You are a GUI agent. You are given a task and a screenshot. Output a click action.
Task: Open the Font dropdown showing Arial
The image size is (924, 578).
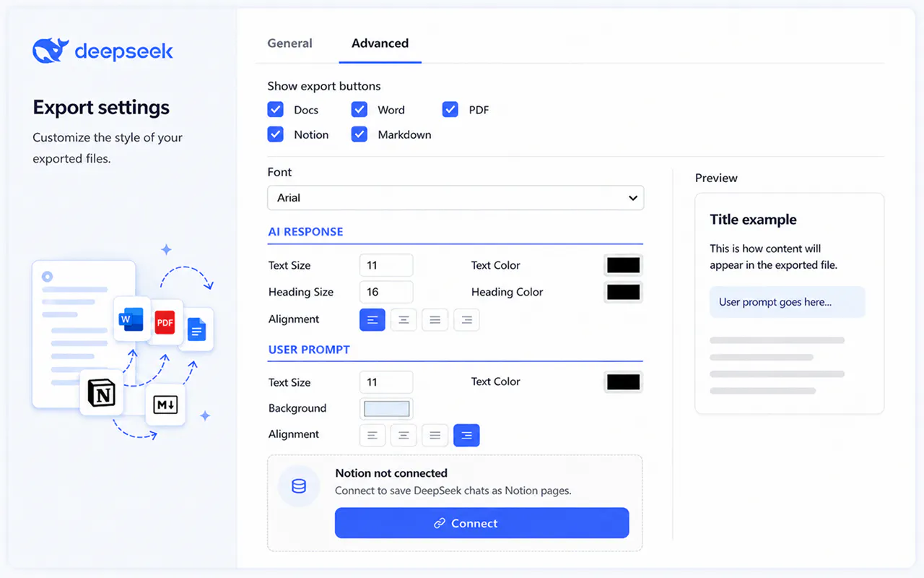[456, 198]
